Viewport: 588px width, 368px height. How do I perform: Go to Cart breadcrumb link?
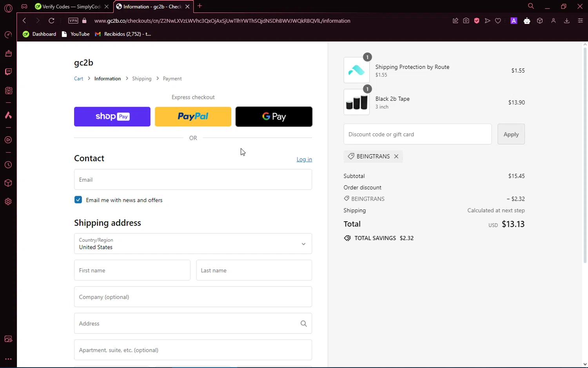[x=78, y=78]
